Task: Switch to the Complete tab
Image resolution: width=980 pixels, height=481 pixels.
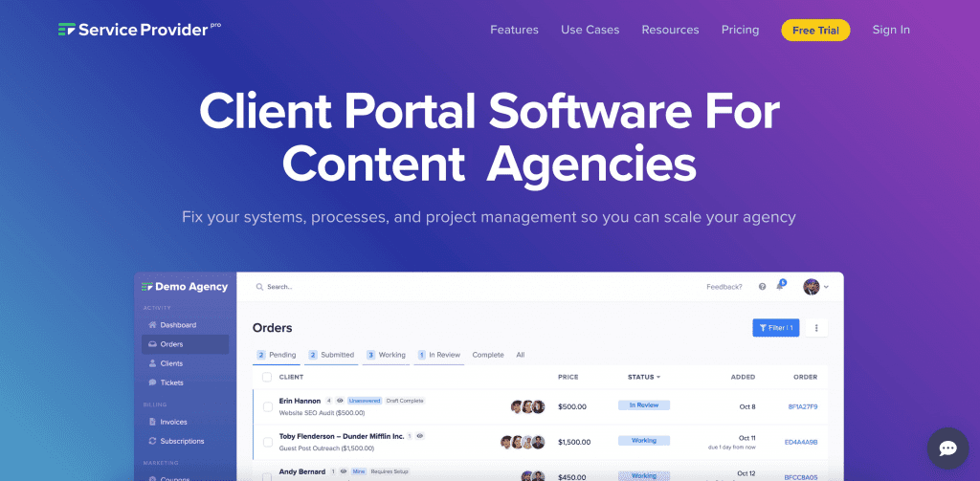Action: (488, 355)
